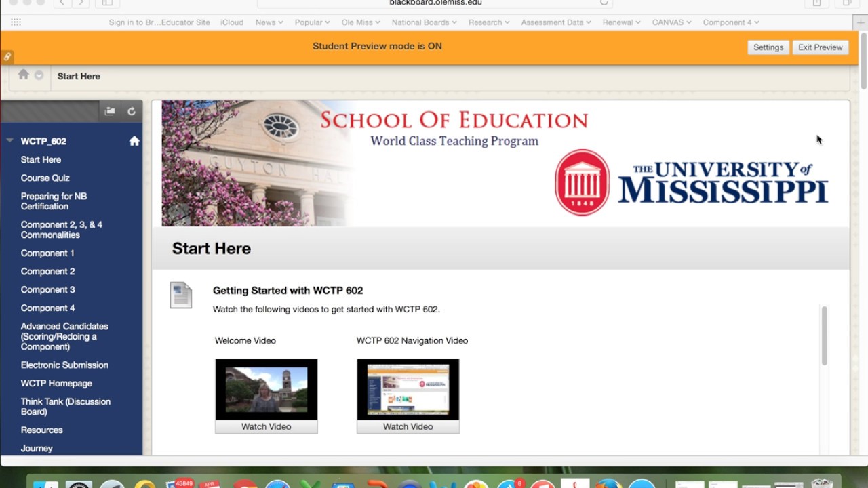Go to WCTP Homepage menu item
This screenshot has width=868, height=488.
click(x=56, y=383)
